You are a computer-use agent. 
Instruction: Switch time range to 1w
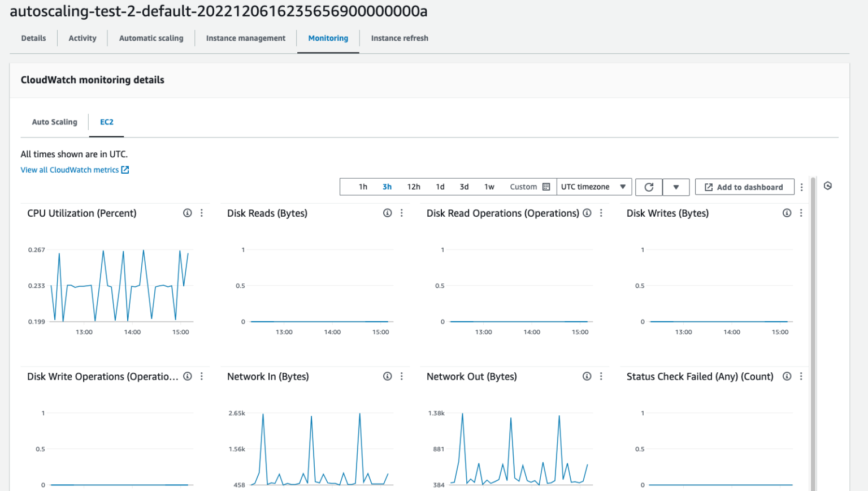[x=489, y=187]
